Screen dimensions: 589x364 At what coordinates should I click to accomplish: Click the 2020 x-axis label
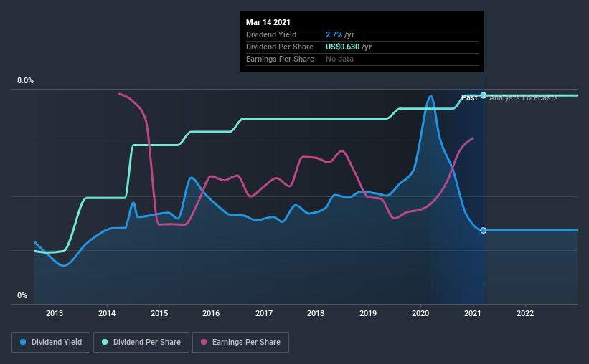coord(420,313)
